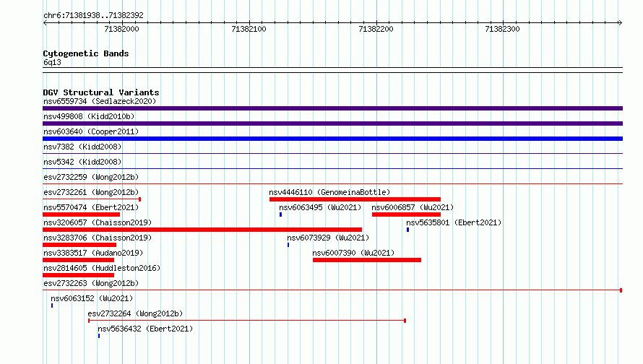Click the blue bar under nsv603640

point(332,139)
